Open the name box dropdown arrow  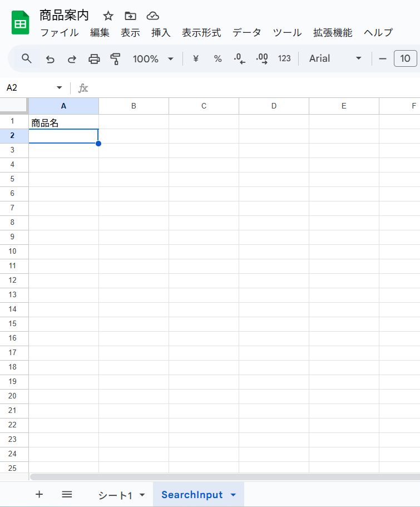pos(59,87)
